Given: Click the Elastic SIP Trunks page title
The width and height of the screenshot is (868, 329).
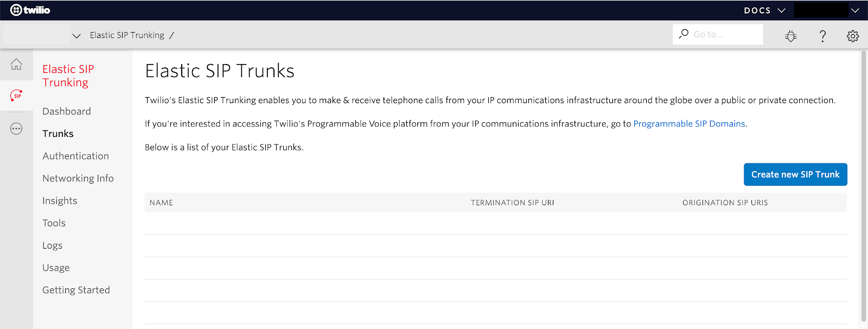Looking at the screenshot, I should 220,71.
